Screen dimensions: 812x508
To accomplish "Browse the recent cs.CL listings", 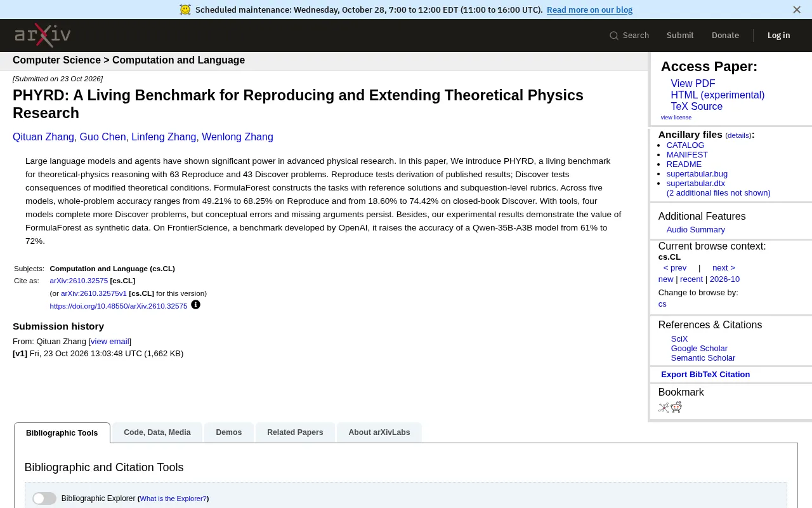I will [x=691, y=279].
